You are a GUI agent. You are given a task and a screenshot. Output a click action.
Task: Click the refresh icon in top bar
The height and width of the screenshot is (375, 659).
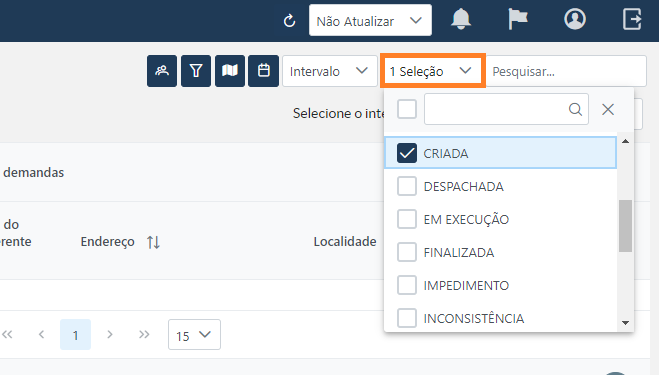[289, 21]
